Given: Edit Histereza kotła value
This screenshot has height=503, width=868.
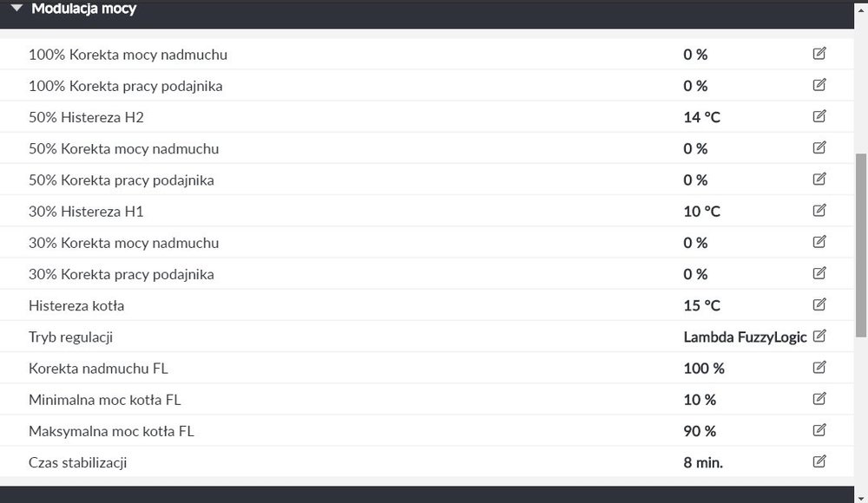Looking at the screenshot, I should pos(819,304).
